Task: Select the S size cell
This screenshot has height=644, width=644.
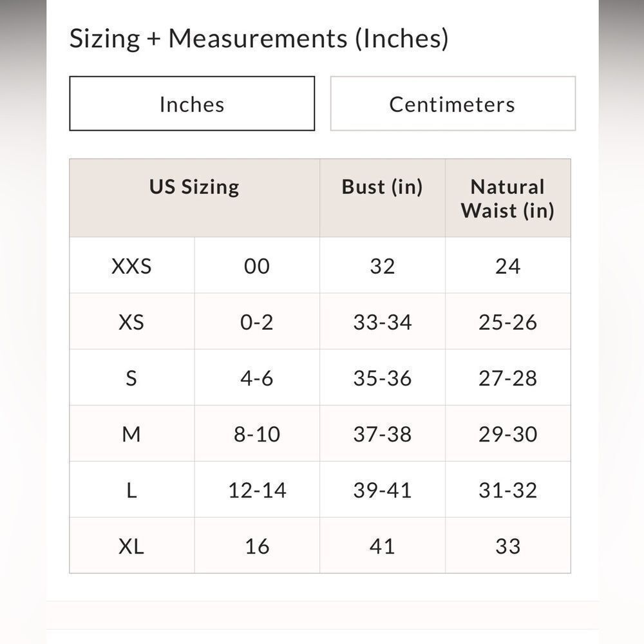Action: (x=132, y=377)
